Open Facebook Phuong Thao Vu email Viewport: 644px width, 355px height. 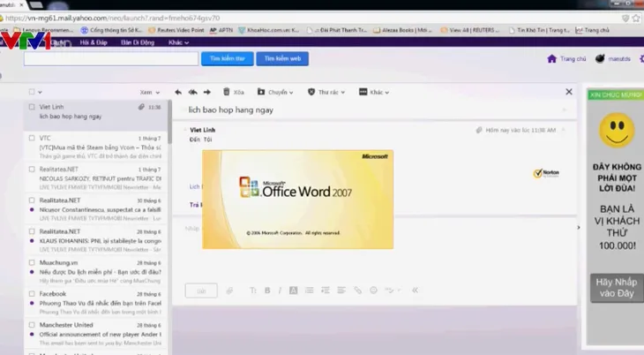point(95,303)
